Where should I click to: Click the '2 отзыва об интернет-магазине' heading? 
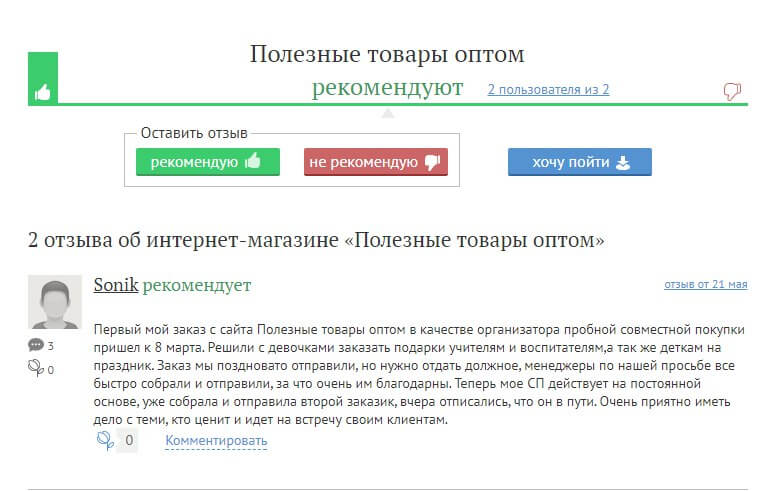tap(317, 240)
